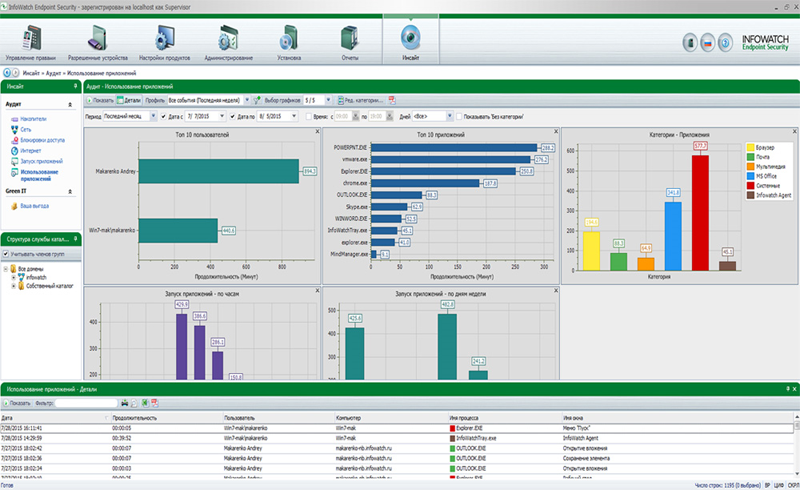
Task: Click the Фильтр input field in the details panel
Action: [85, 403]
